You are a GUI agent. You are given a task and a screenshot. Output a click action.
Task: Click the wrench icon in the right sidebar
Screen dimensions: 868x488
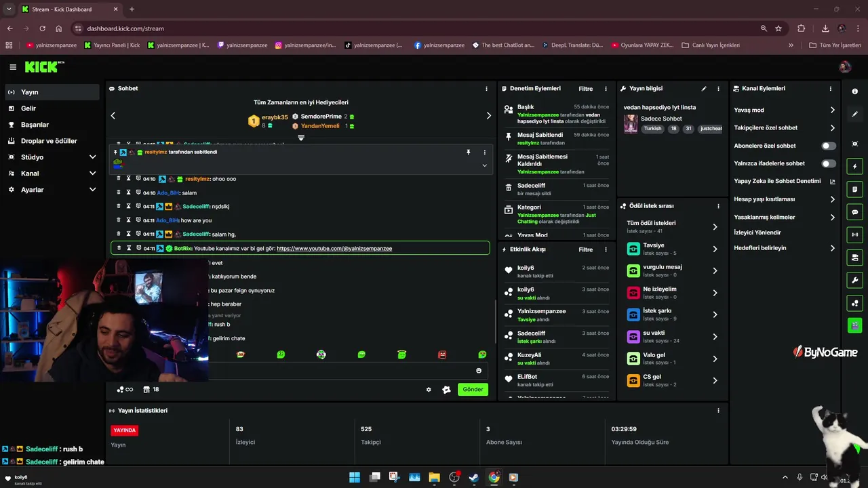[x=854, y=281]
